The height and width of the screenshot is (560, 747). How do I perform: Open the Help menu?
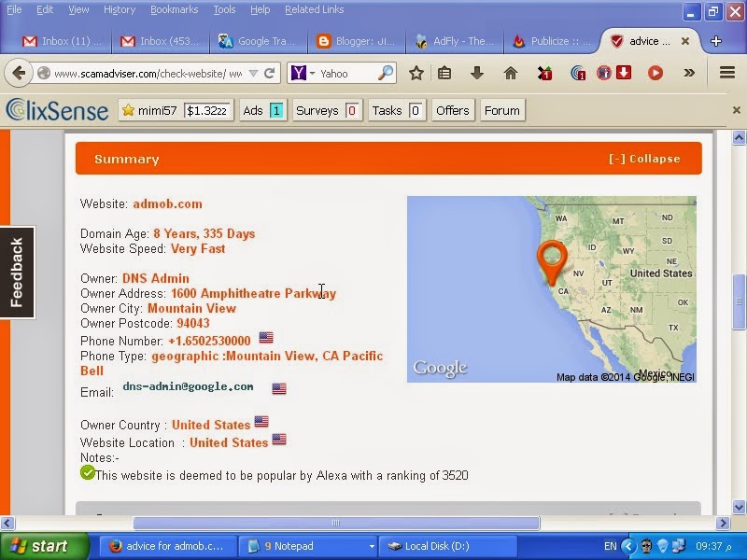pyautogui.click(x=261, y=9)
